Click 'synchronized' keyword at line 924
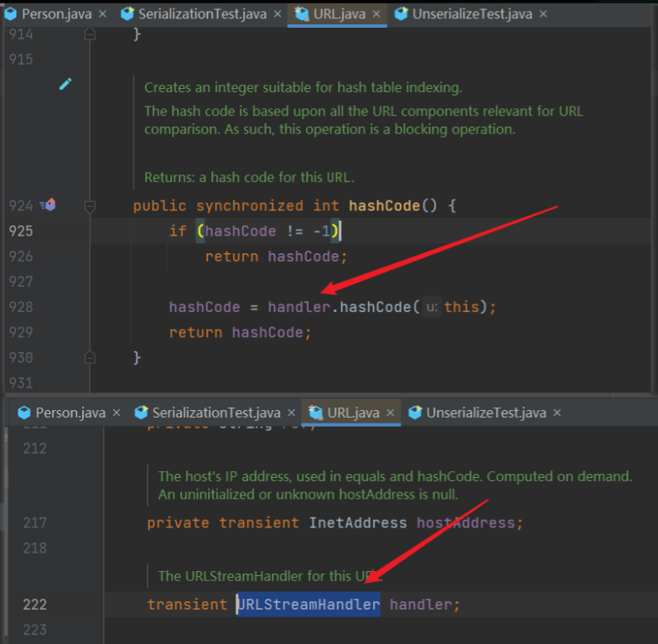 pyautogui.click(x=250, y=205)
